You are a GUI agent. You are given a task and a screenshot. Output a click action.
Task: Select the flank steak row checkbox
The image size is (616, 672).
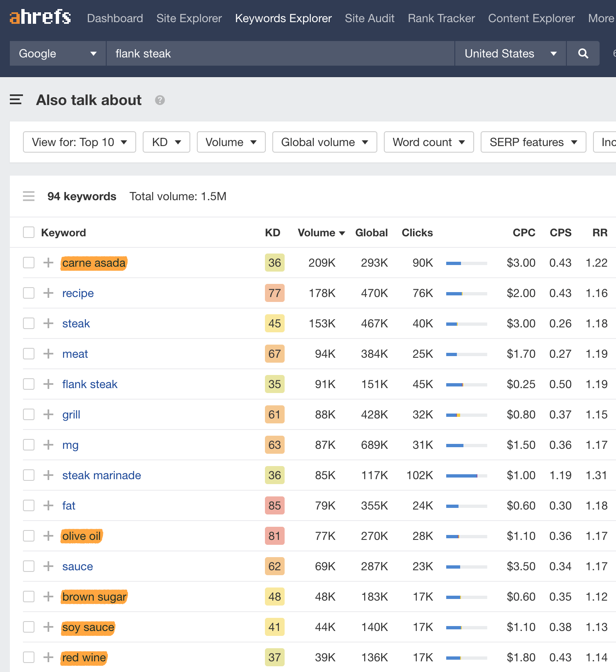[29, 384]
